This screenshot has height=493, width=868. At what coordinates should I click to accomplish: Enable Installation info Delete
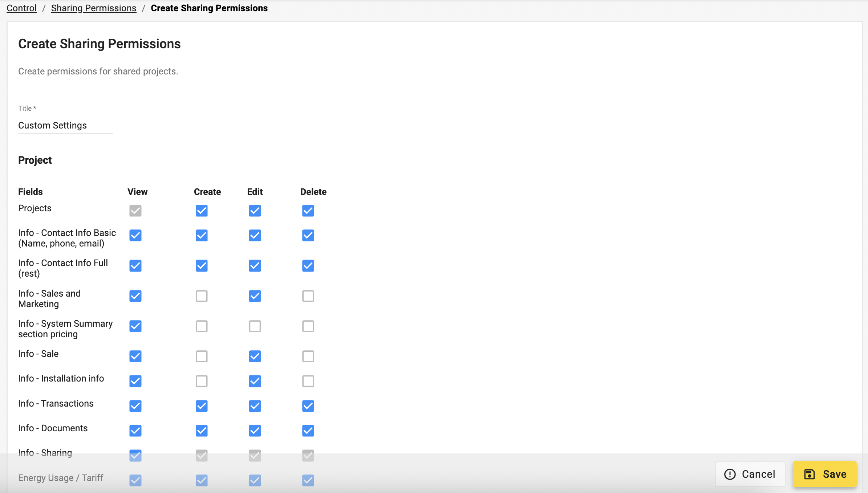[x=308, y=381]
